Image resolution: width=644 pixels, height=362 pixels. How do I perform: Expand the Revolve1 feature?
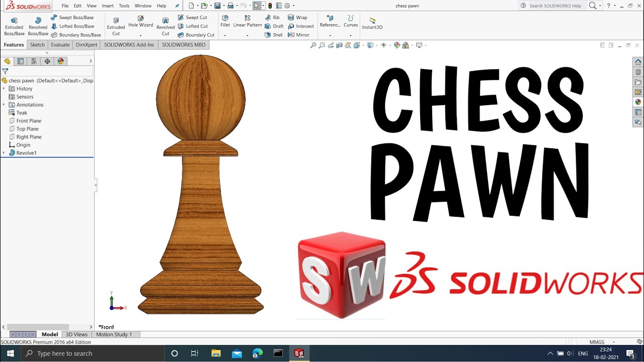4,153
